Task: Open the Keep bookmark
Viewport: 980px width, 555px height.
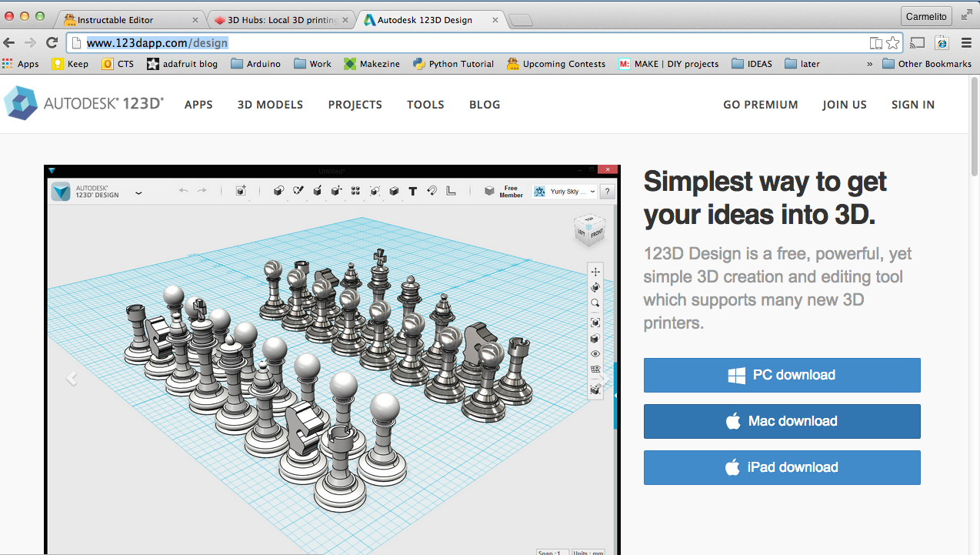Action: pos(70,64)
